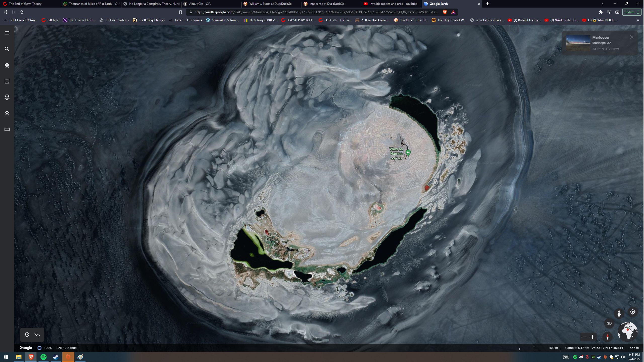Open the Google Earth hamburger menu
The image size is (644, 362).
pyautogui.click(x=7, y=33)
